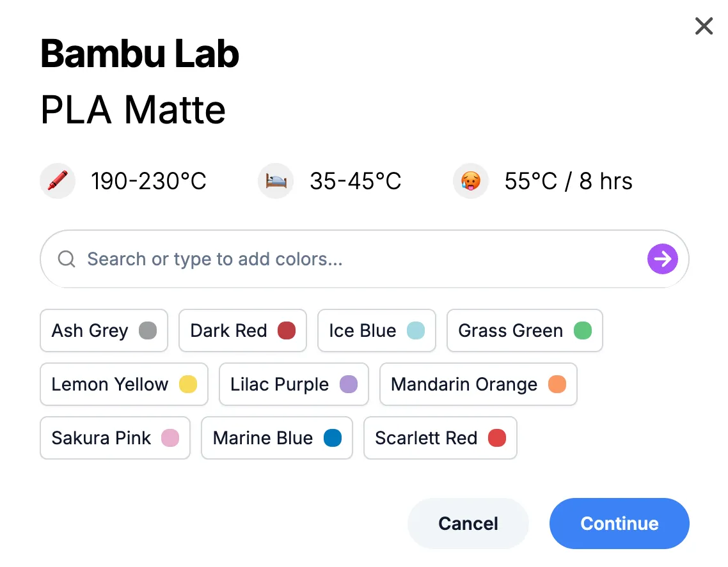Click the purple arrow submit icon

point(662,259)
